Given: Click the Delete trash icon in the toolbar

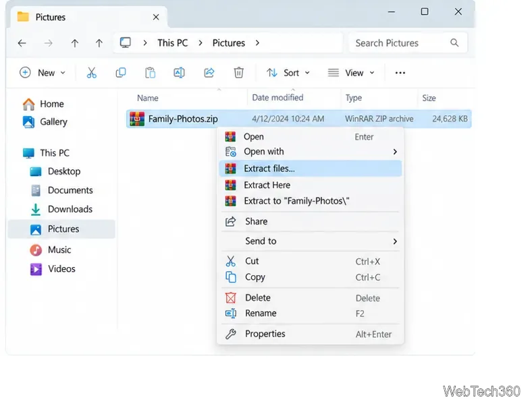Looking at the screenshot, I should (238, 73).
